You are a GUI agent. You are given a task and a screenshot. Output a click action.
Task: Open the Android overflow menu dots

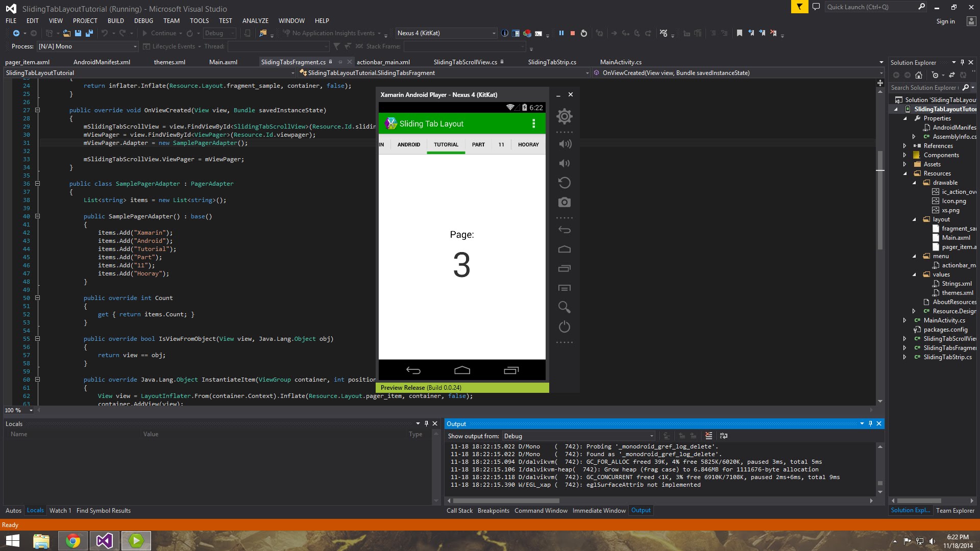[x=533, y=123]
